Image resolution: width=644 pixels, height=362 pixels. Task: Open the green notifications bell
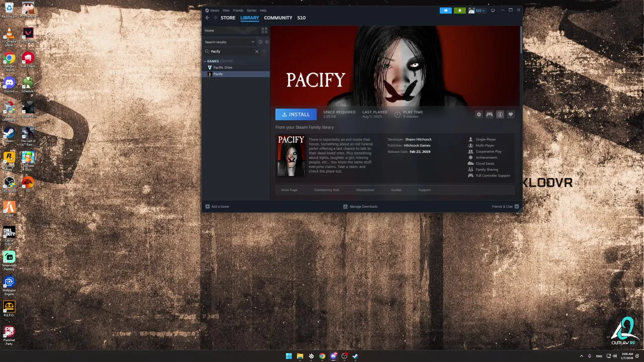click(459, 10)
